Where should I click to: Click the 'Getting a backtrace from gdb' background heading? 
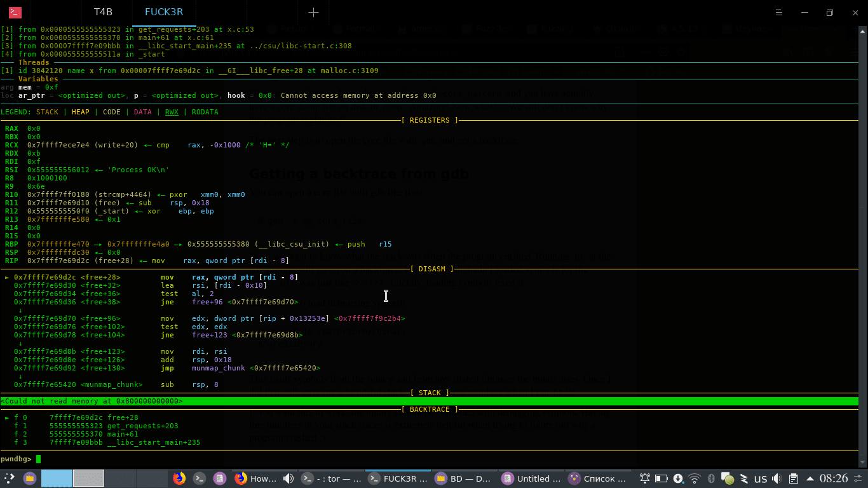360,173
